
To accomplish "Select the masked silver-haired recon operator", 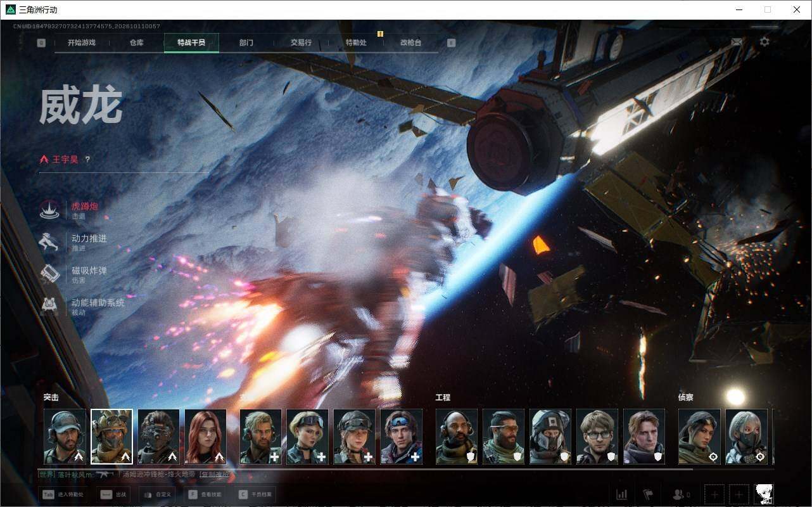I will pyautogui.click(x=746, y=437).
